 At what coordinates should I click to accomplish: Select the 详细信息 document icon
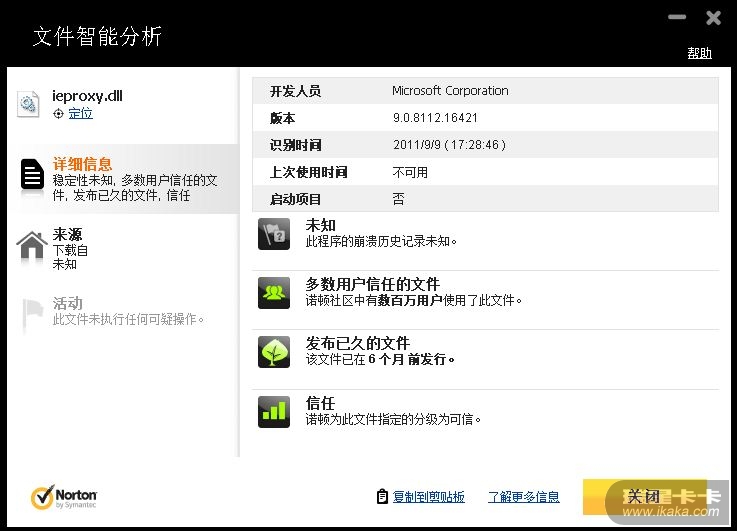click(32, 174)
